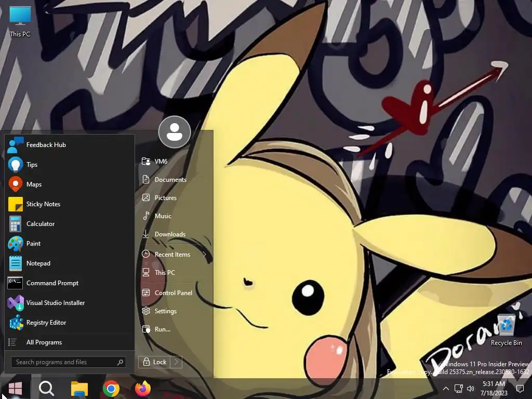
Task: Open Recent Items entry
Action: point(175,255)
